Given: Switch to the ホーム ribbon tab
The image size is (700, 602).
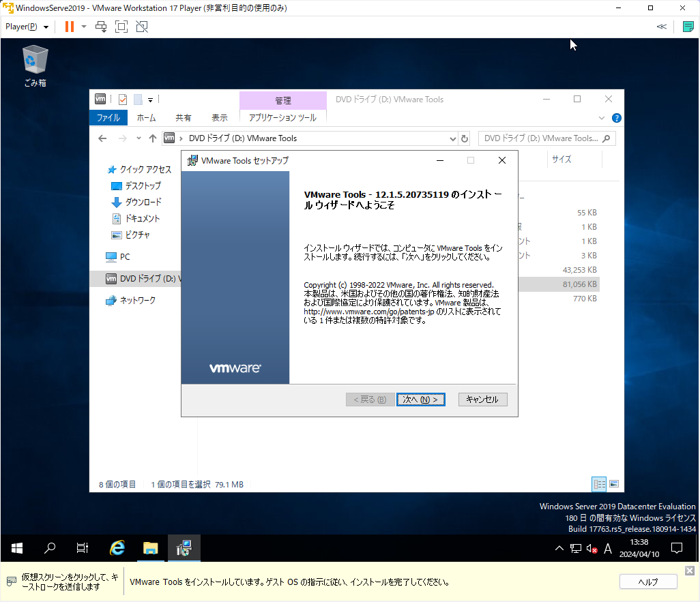Looking at the screenshot, I should tap(146, 118).
